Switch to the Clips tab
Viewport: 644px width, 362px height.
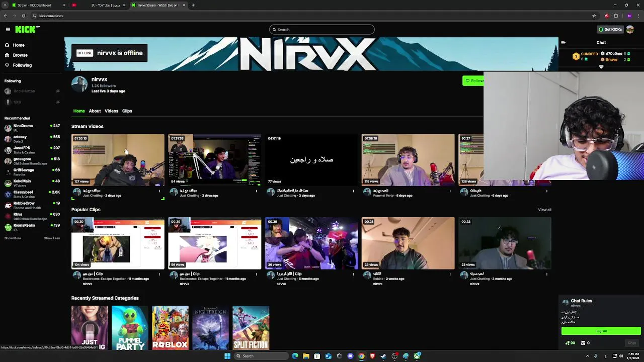pos(127,111)
